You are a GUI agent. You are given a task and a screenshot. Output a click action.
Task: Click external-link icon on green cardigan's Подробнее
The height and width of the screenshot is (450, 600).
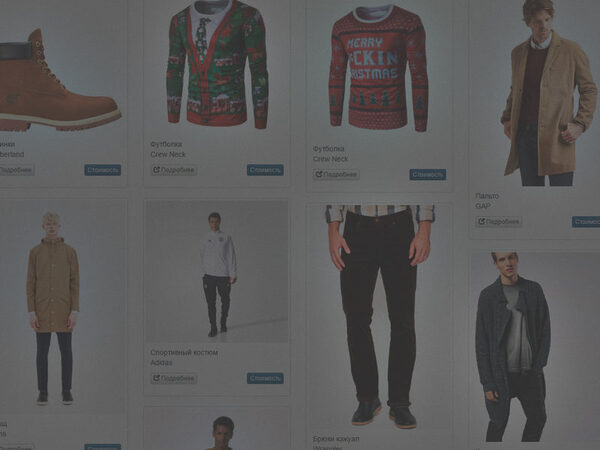pyautogui.click(x=157, y=170)
